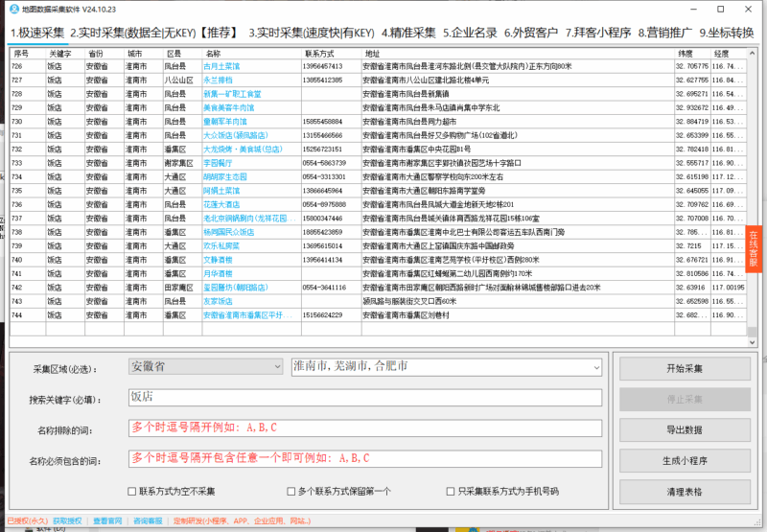This screenshot has height=532, width=767.
Task: Open the 6.外贸客户 tab
Action: [531, 33]
